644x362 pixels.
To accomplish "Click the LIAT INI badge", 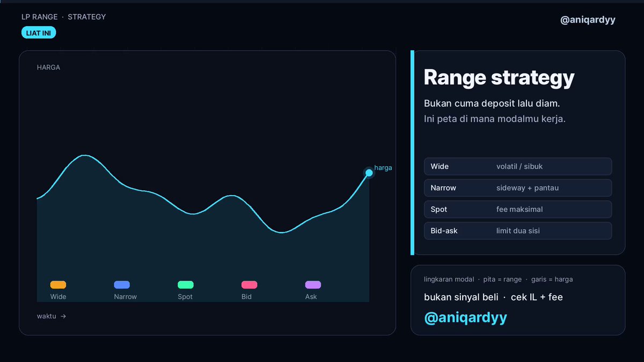I will [39, 33].
